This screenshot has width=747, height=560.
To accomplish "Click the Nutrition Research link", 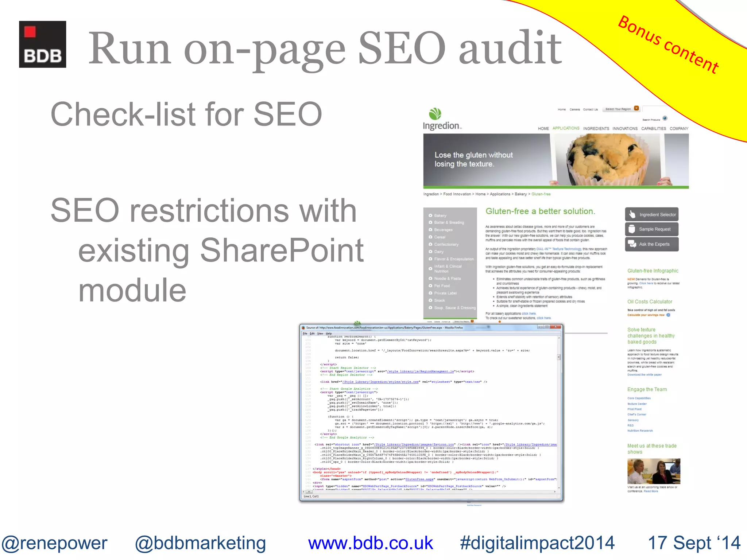I will (x=640, y=431).
